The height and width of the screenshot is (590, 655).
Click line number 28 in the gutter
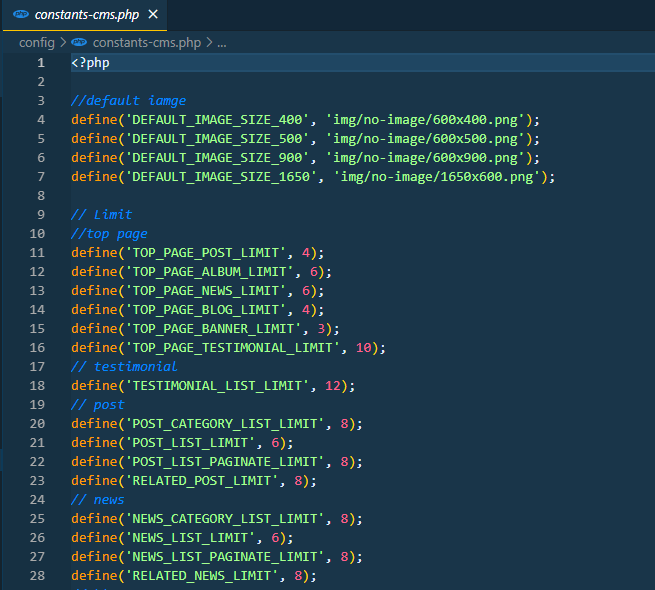pos(37,575)
